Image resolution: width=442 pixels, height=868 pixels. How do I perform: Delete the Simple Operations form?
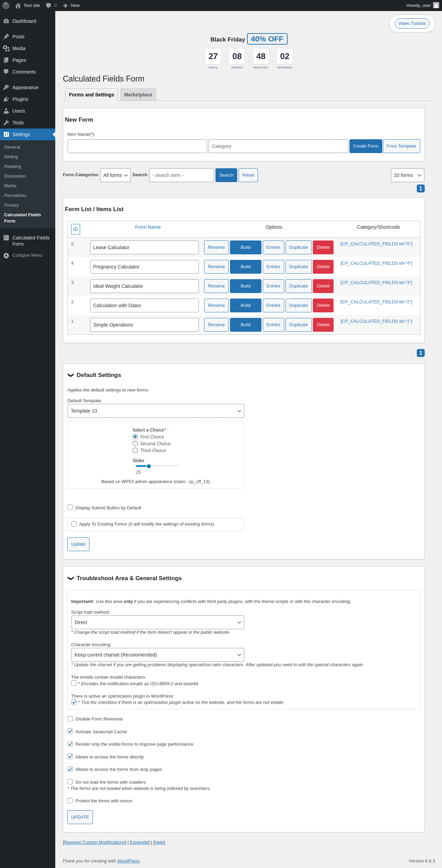pyautogui.click(x=323, y=325)
